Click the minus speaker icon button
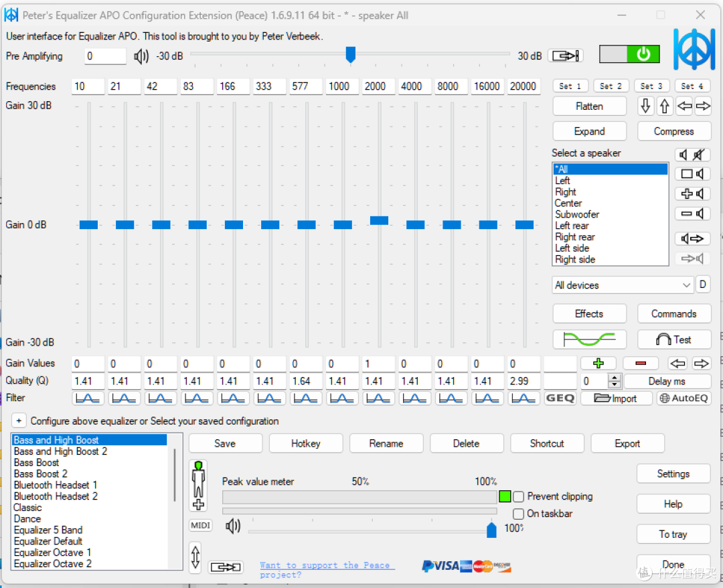The width and height of the screenshot is (723, 588). coord(693,214)
